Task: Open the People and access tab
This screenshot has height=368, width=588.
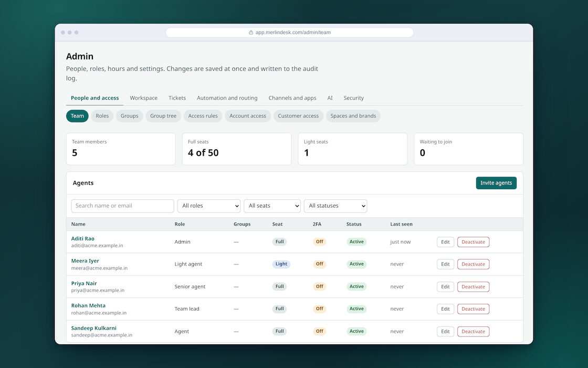Action: (x=95, y=98)
